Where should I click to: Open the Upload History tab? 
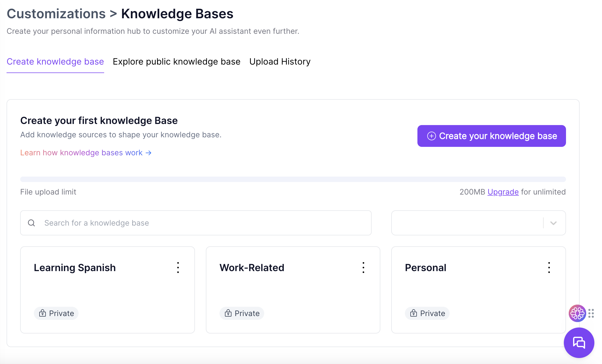280,62
